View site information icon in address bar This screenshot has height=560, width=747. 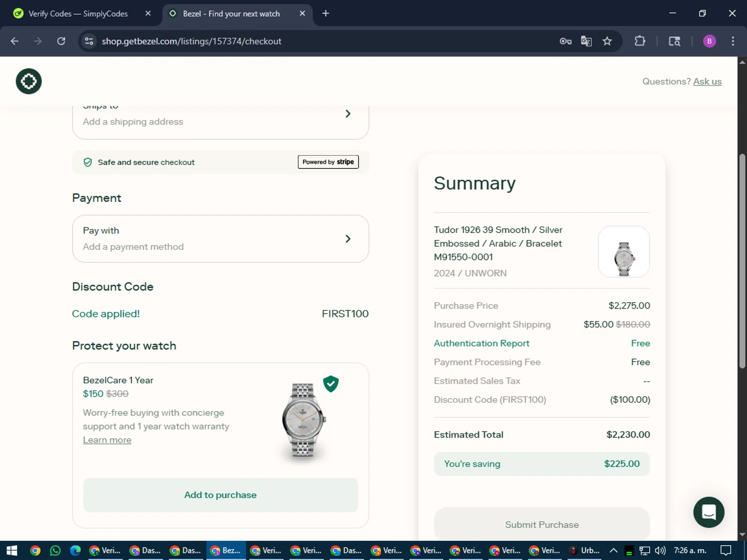(x=89, y=41)
